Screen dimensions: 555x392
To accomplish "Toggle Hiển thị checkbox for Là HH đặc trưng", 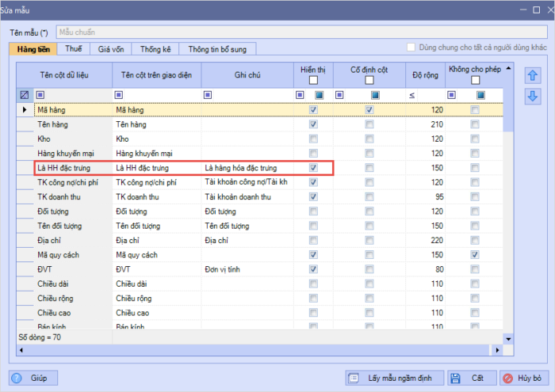I will (313, 168).
